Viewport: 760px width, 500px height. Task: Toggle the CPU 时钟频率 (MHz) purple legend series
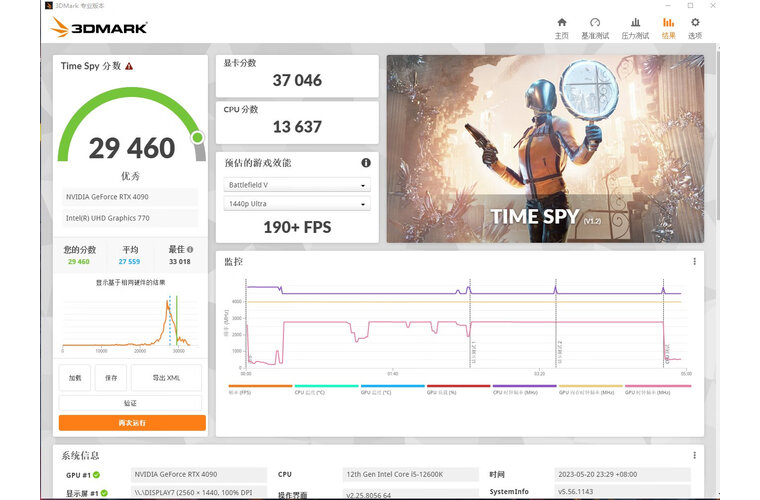(x=524, y=390)
